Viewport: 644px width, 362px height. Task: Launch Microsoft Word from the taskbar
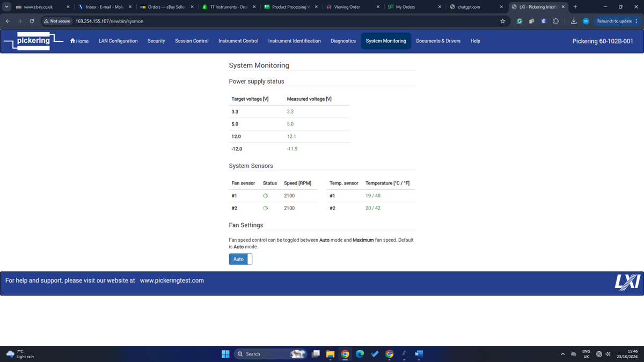click(419, 354)
